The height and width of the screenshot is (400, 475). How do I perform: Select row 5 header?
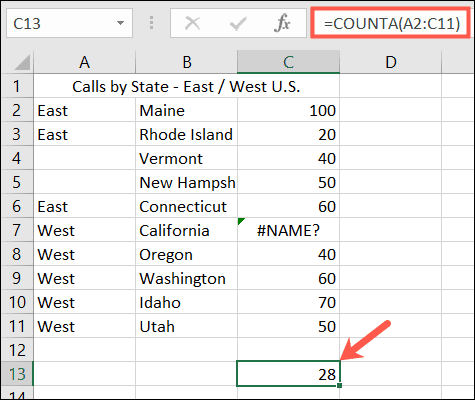[17, 182]
